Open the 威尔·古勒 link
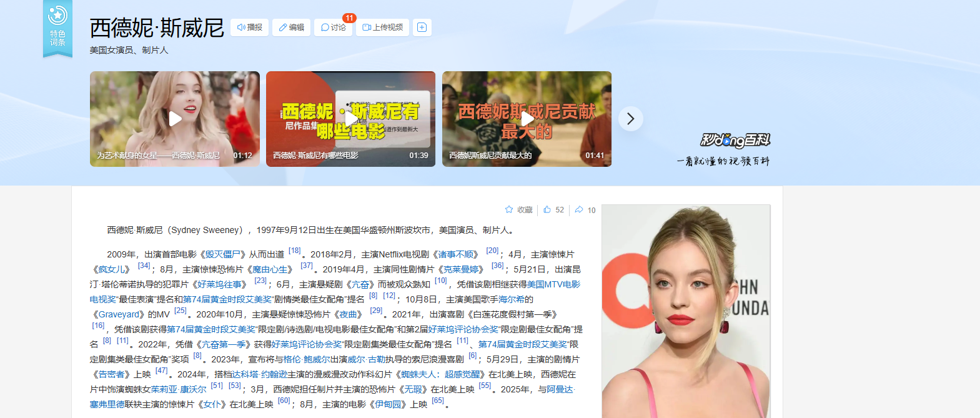The height and width of the screenshot is (418, 980). (x=367, y=359)
